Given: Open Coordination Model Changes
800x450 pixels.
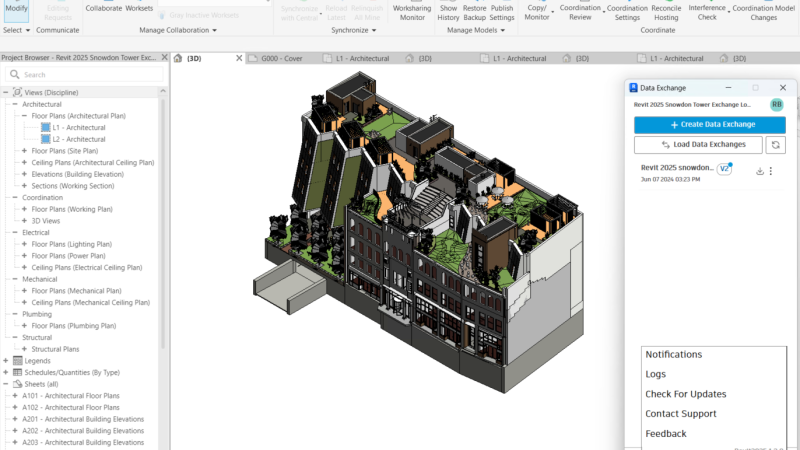Looking at the screenshot, I should (x=763, y=12).
